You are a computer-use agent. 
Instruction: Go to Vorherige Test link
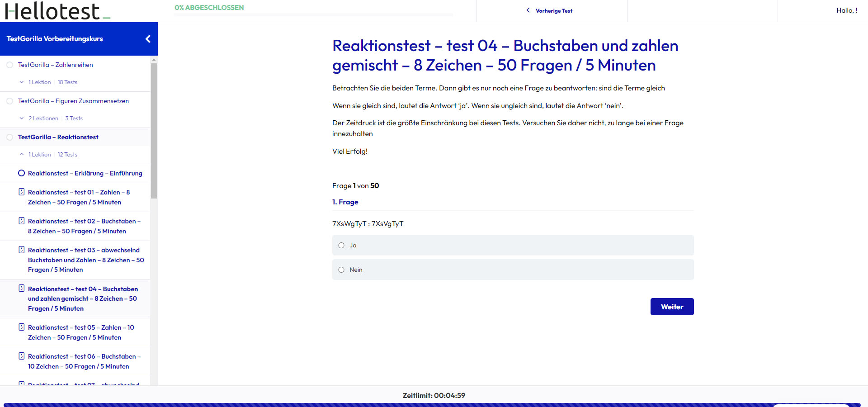[554, 11]
